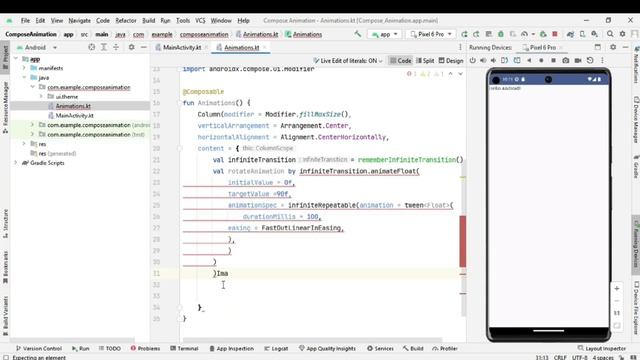Click the red error stripe marker
The width and height of the screenshot is (640, 360).
[x=463, y=241]
